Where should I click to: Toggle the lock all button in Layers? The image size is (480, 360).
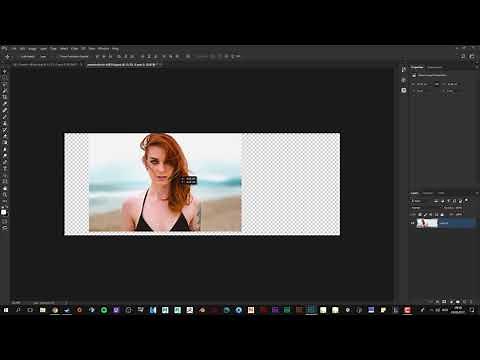pyautogui.click(x=442, y=214)
